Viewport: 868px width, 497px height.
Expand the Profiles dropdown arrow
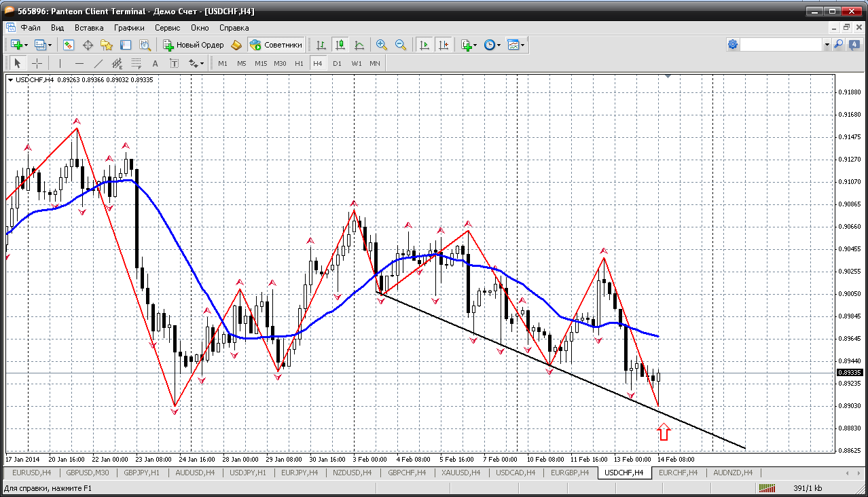tap(50, 45)
